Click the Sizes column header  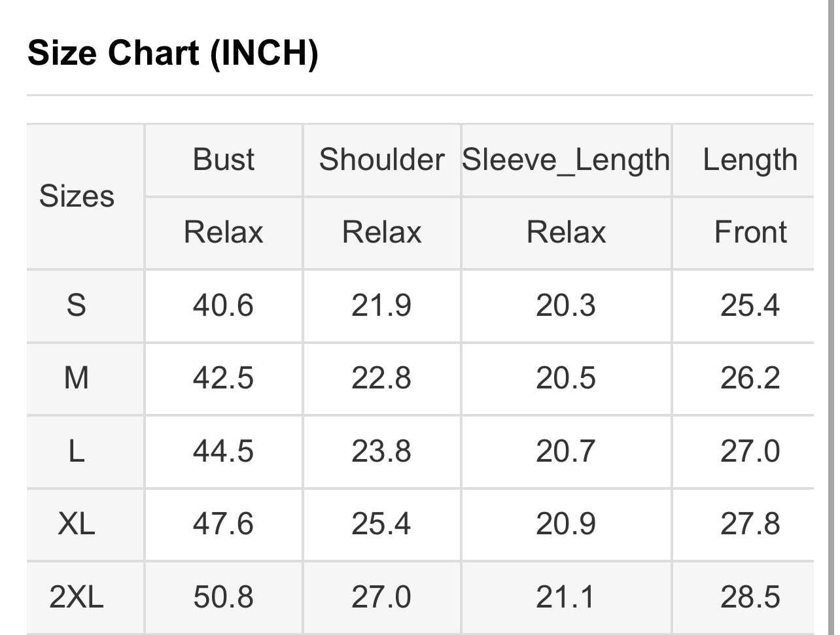[77, 196]
